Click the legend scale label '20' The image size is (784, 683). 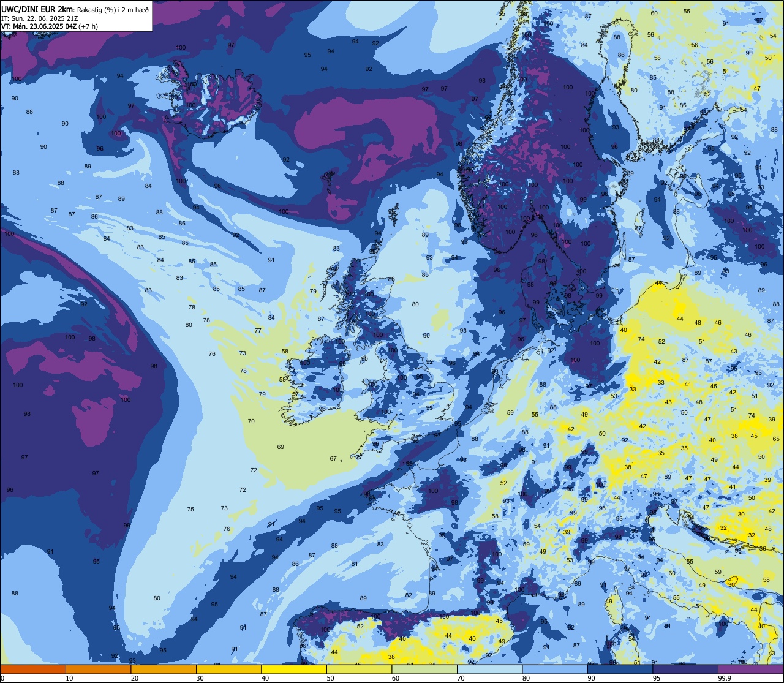click(x=135, y=678)
